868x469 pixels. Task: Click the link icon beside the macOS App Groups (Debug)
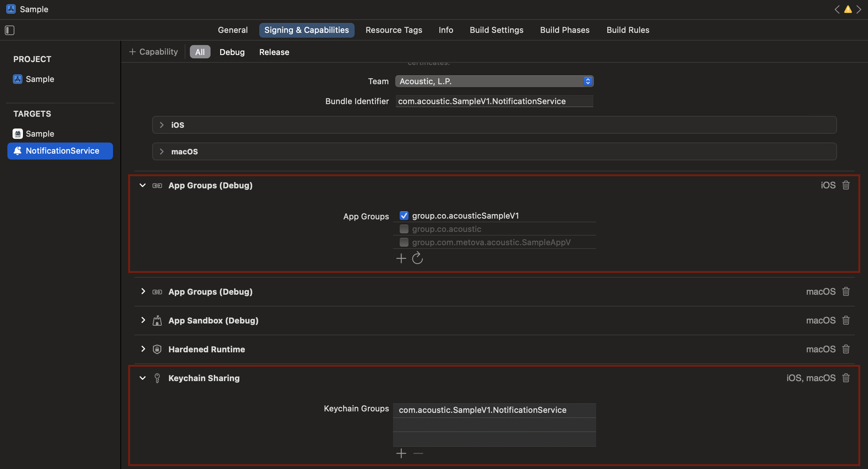157,292
